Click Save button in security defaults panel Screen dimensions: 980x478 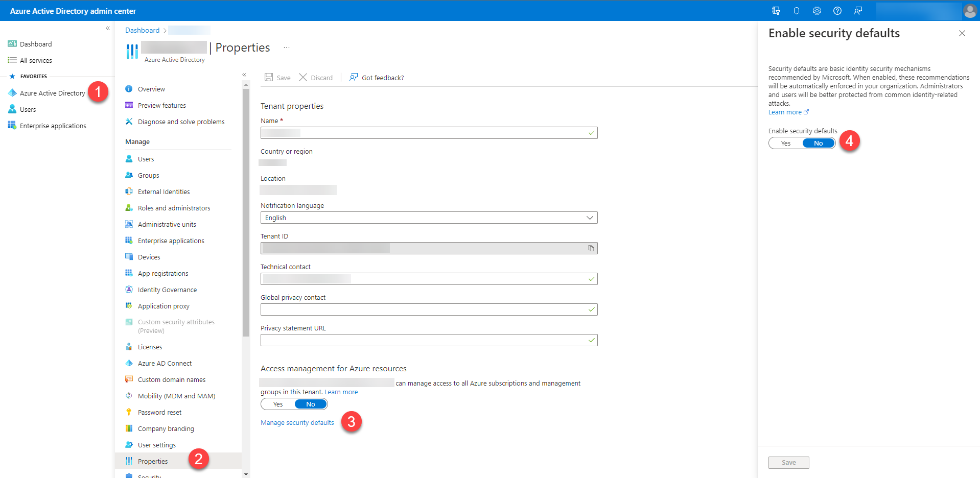789,463
